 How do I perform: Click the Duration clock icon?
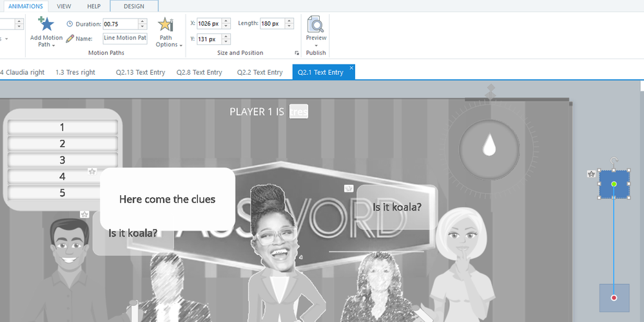(70, 24)
